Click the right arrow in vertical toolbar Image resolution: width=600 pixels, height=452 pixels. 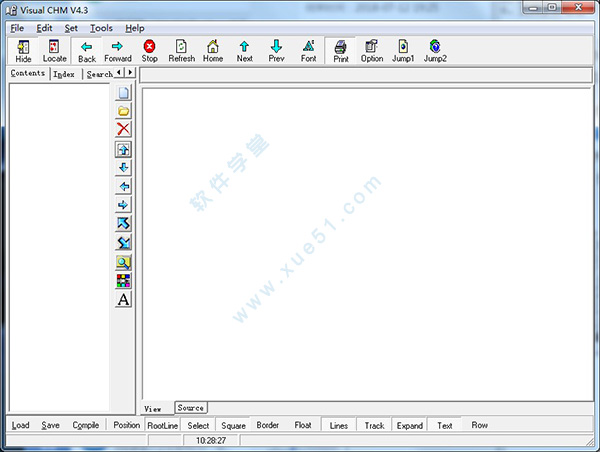[x=123, y=205]
